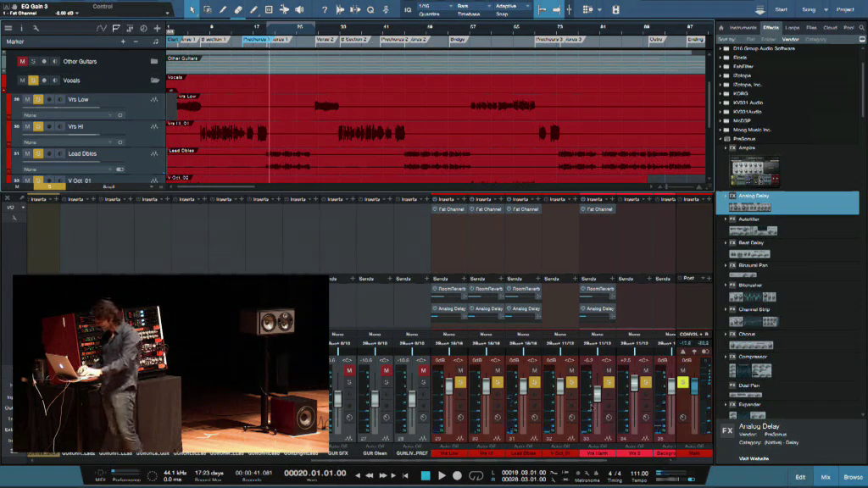868x488 pixels.
Task: Click the master channel volume fader
Action: 695,385
